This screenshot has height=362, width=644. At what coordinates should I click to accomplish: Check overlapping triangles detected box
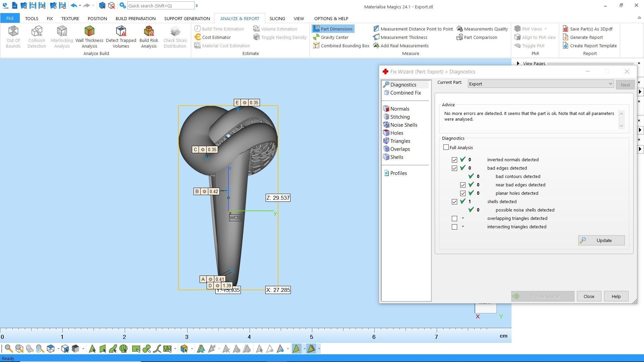[x=454, y=219]
